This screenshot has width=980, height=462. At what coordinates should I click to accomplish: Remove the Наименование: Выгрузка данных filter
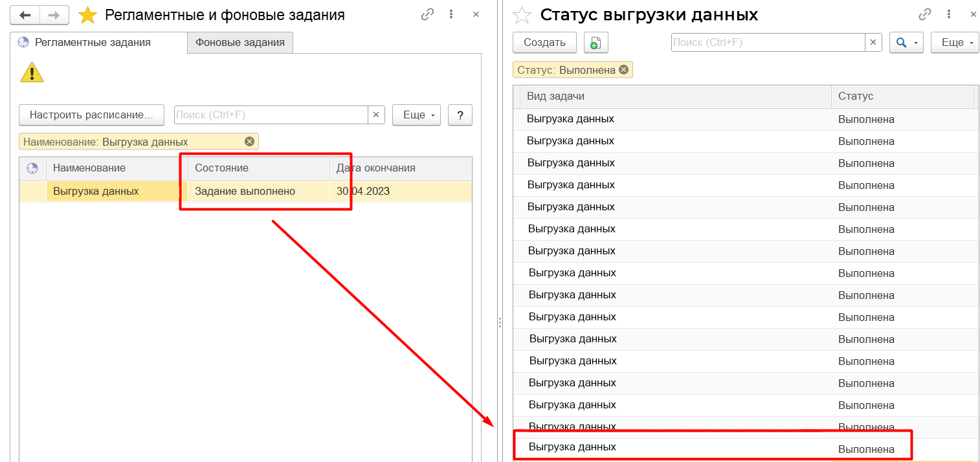(x=249, y=141)
